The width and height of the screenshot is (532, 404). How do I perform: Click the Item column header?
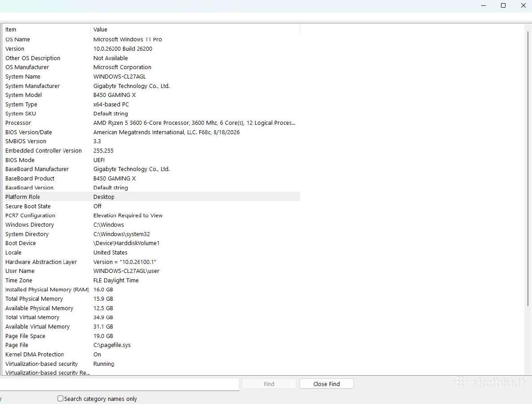coord(46,30)
